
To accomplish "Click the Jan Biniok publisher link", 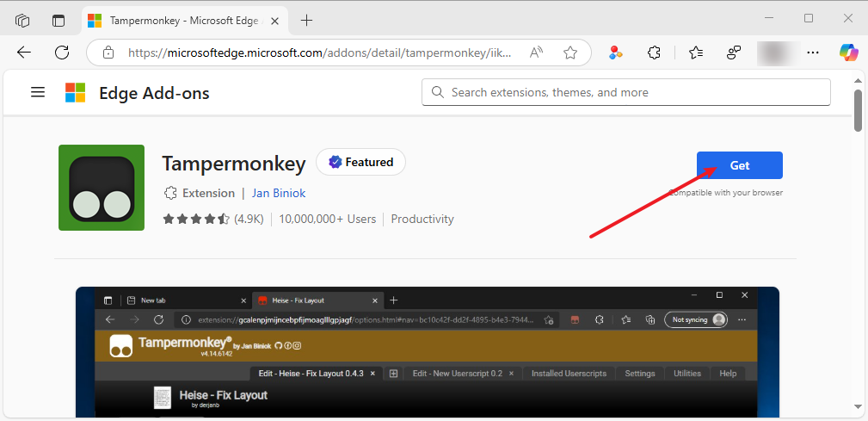I will (278, 193).
